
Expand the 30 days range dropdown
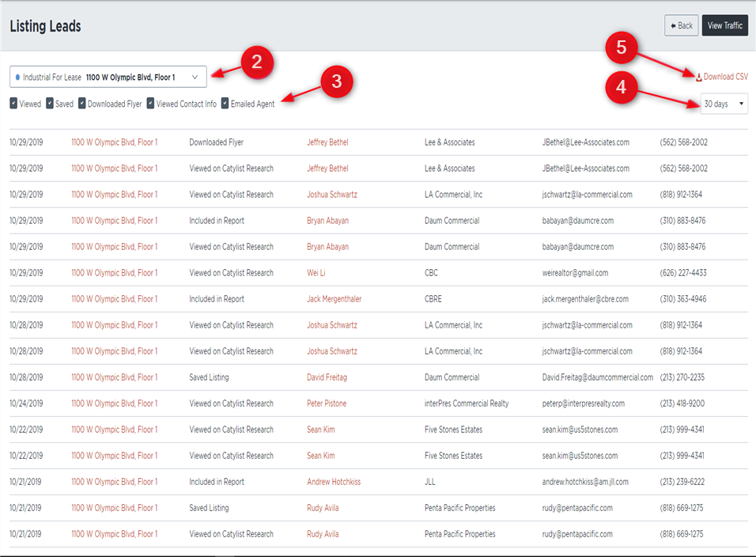724,104
